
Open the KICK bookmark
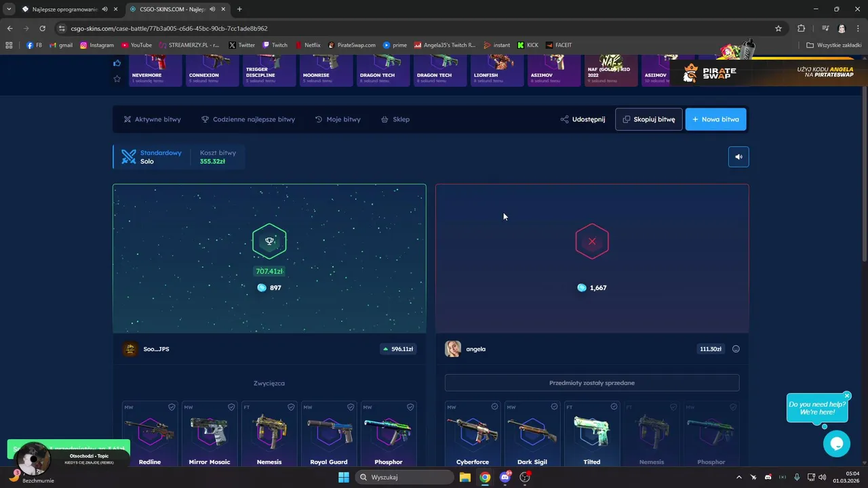point(528,45)
